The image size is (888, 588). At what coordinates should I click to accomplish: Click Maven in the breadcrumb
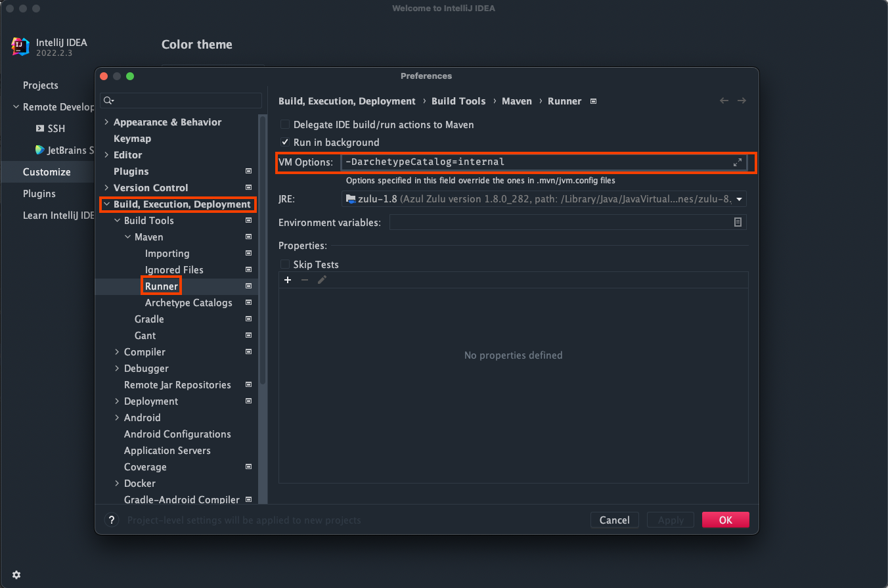[x=517, y=101]
